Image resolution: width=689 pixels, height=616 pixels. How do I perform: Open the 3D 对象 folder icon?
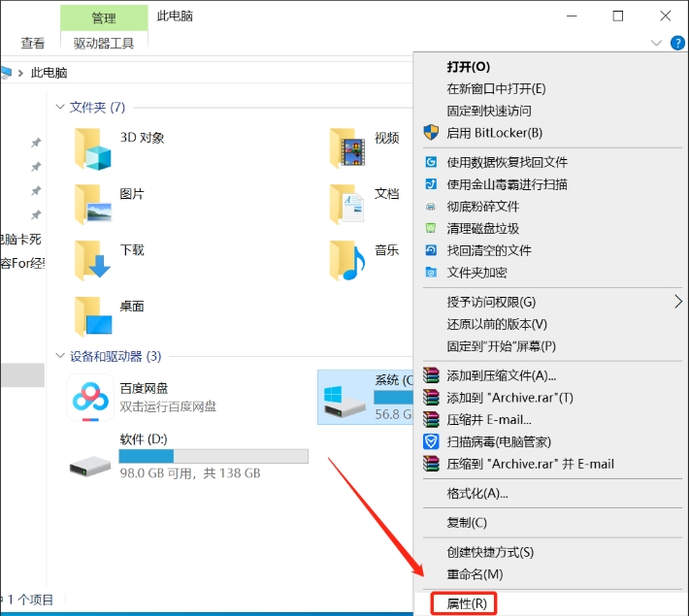pos(93,148)
